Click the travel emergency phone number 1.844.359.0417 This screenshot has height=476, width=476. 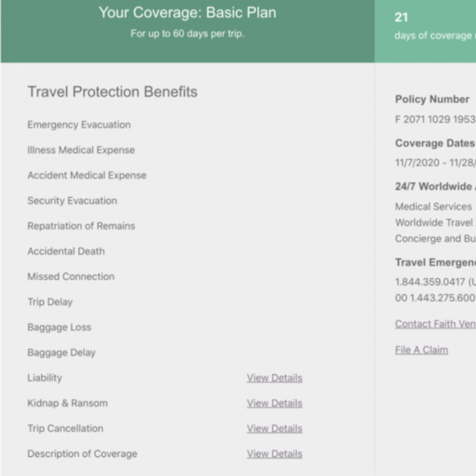click(x=431, y=282)
